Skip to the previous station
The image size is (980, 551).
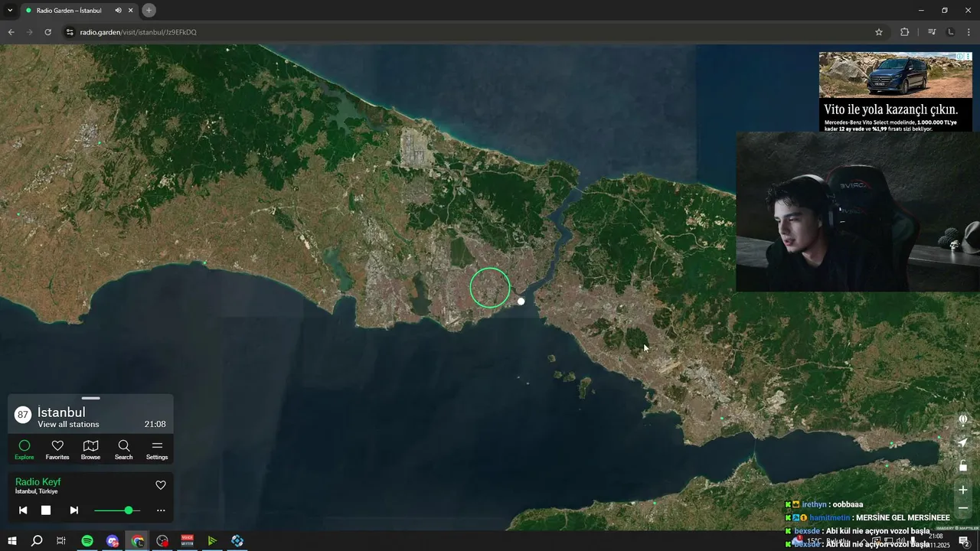(x=23, y=510)
